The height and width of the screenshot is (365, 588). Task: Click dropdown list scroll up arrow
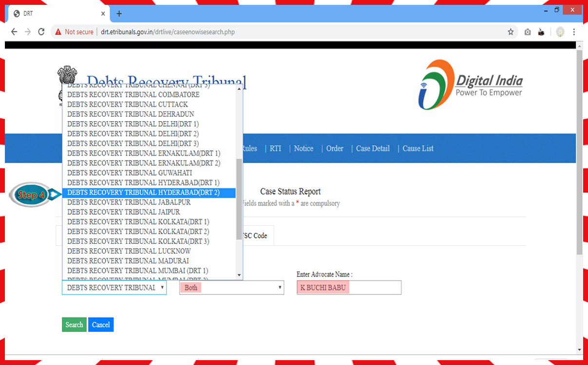coord(239,89)
